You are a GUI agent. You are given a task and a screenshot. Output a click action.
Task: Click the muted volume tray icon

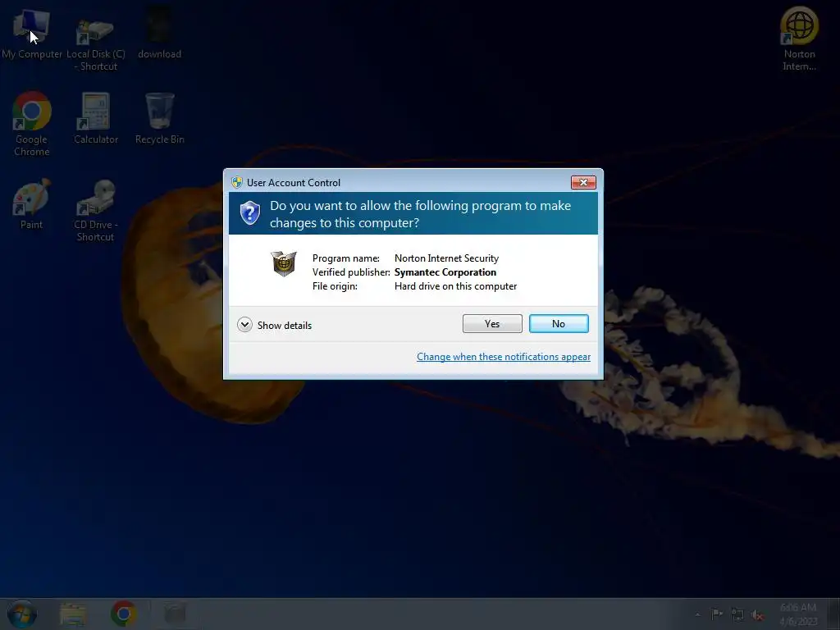tap(757, 615)
